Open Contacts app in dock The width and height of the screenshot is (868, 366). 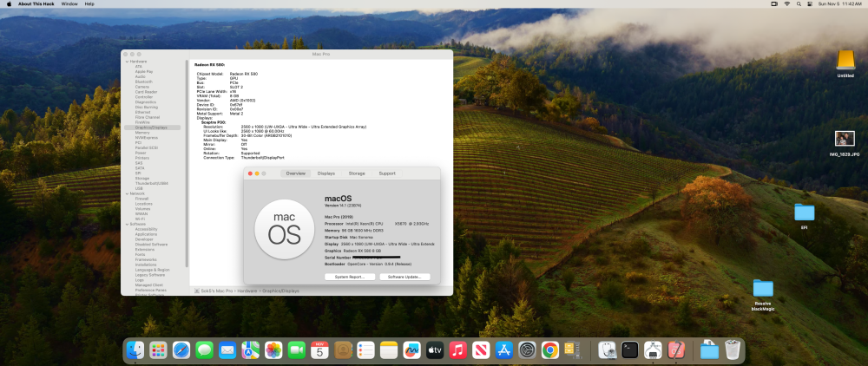coord(343,350)
